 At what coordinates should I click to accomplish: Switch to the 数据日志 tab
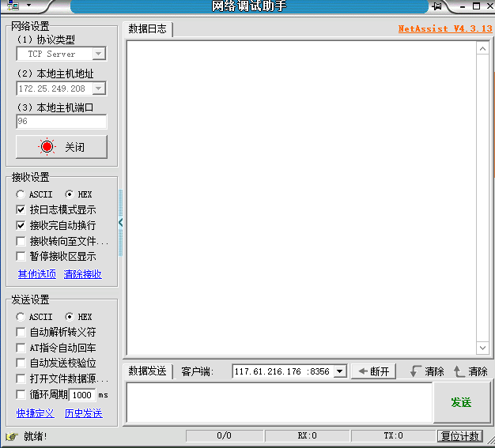[x=148, y=29]
